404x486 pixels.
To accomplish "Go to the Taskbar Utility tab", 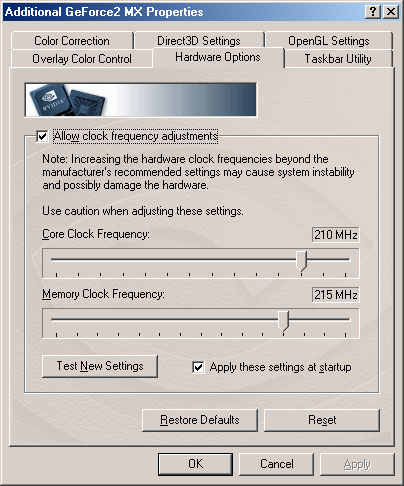I will (338, 59).
